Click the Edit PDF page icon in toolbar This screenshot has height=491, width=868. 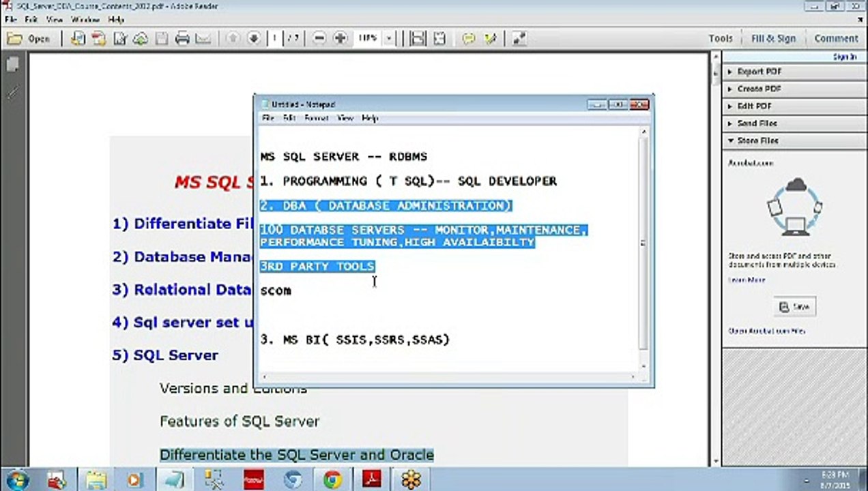click(x=121, y=39)
